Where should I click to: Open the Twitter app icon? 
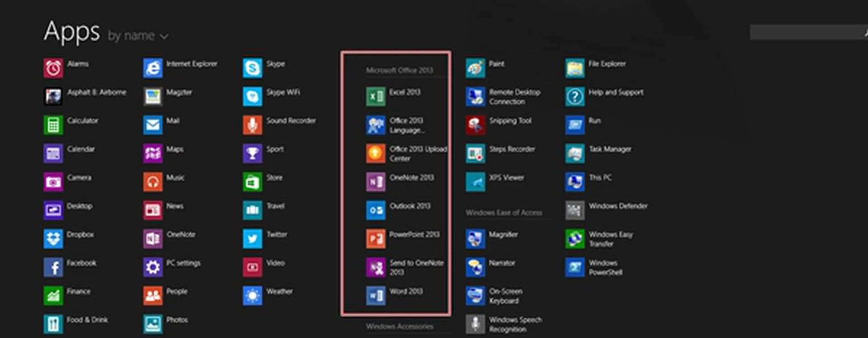[252, 239]
